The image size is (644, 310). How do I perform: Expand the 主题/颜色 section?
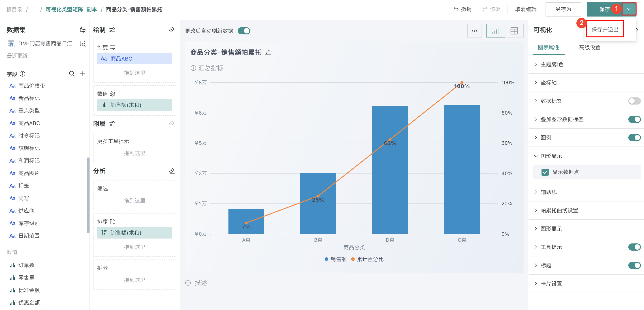point(552,64)
